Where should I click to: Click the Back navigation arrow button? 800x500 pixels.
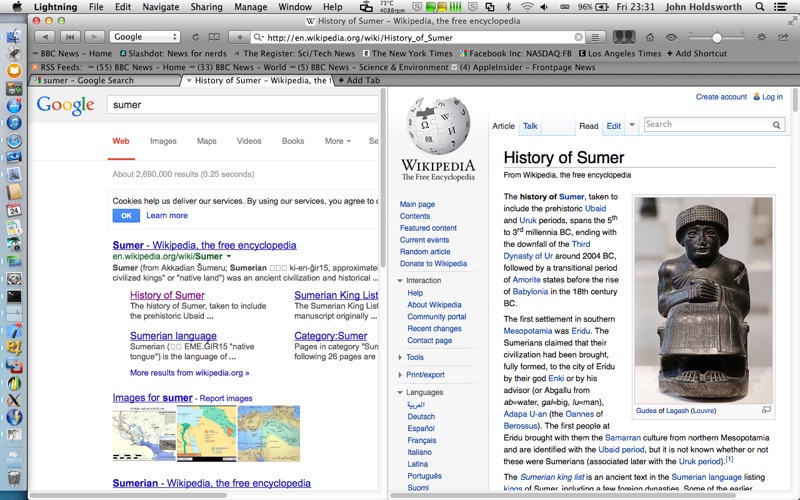pos(45,37)
